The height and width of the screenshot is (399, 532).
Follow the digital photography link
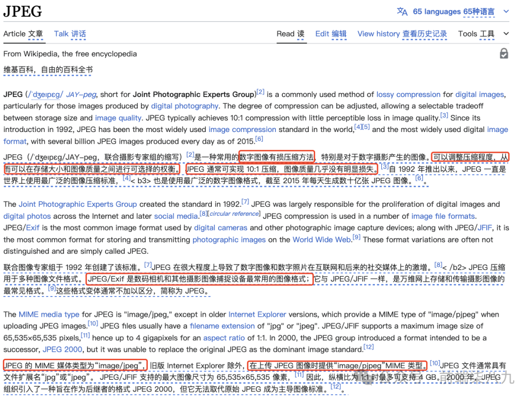click(x=185, y=106)
